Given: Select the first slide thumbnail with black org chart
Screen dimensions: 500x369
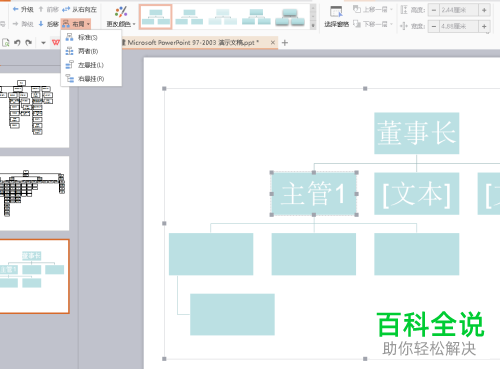Looking at the screenshot, I should (34, 110).
